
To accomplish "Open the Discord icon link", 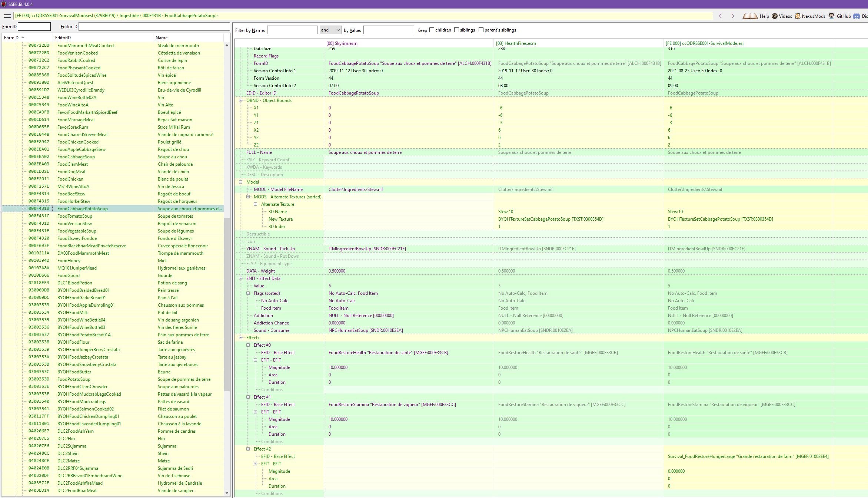I will click(x=857, y=16).
